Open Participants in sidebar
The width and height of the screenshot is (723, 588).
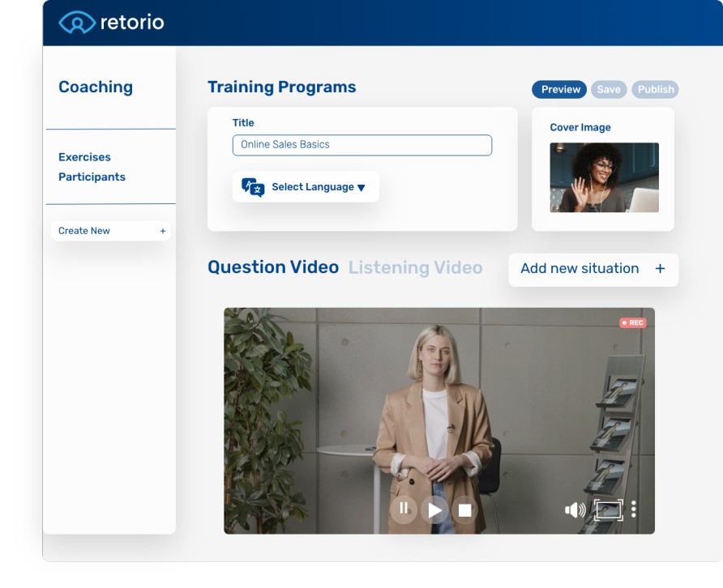92,177
